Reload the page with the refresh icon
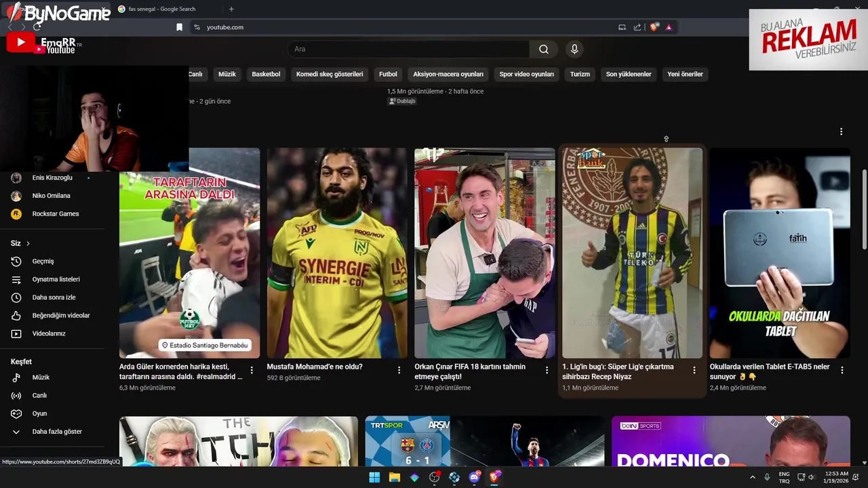 click(37, 27)
